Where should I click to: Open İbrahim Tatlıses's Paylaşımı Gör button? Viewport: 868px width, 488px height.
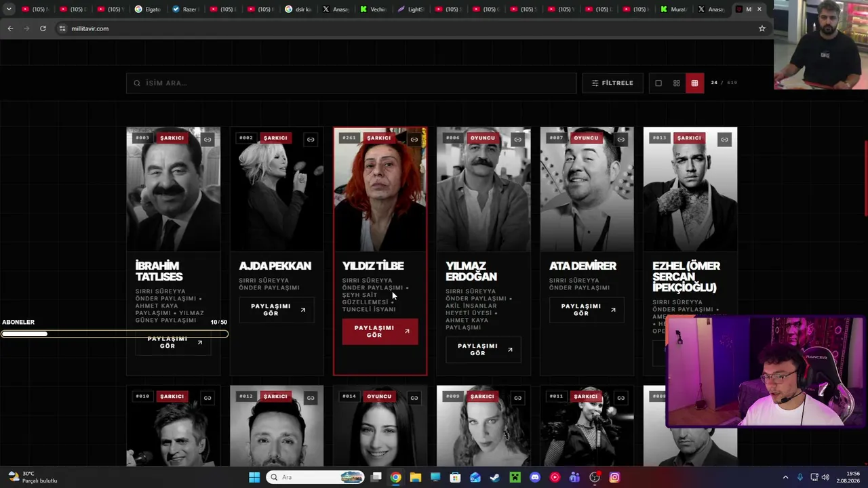pyautogui.click(x=173, y=342)
